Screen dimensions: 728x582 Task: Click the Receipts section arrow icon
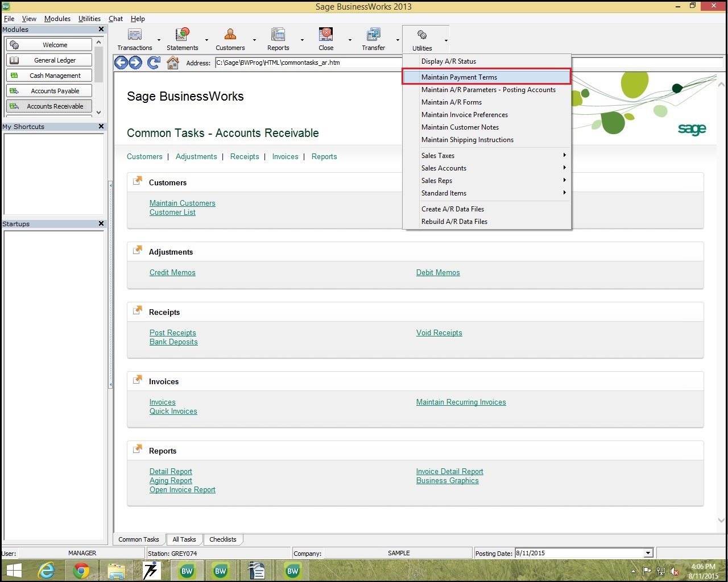click(137, 310)
